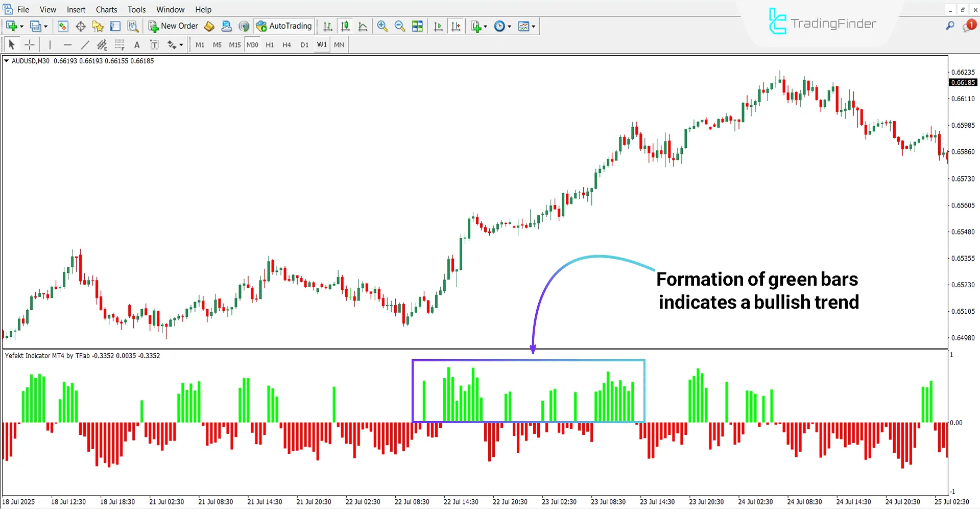
Task: Select the Trendline drawing tool
Action: 85,44
